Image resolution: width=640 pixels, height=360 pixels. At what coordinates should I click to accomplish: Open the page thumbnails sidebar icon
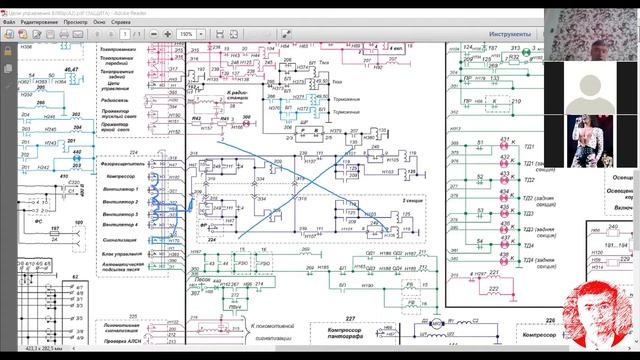8,68
